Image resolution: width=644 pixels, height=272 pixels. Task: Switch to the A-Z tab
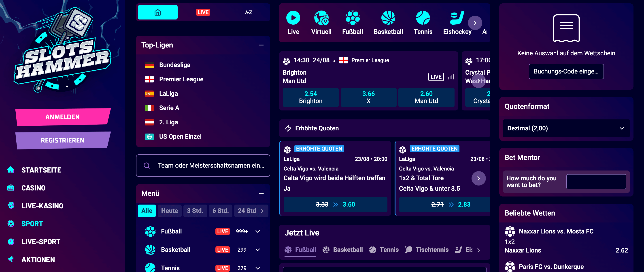tap(248, 12)
